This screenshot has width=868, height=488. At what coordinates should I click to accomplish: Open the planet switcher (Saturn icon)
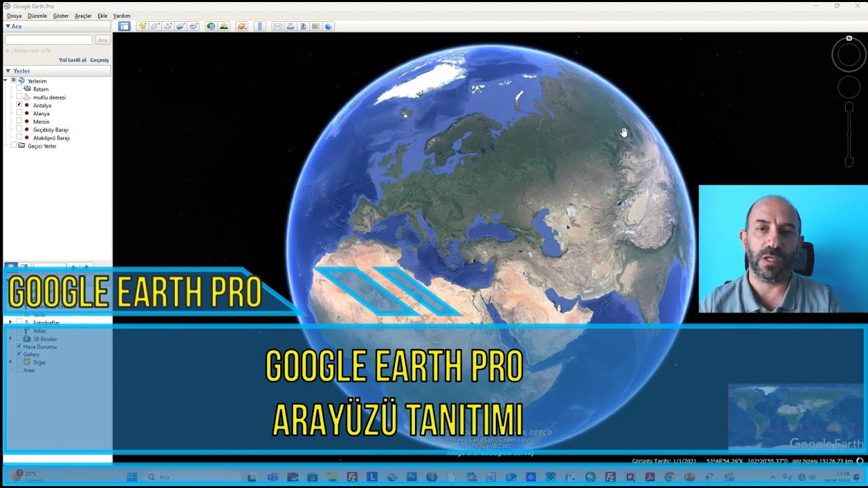click(x=241, y=26)
